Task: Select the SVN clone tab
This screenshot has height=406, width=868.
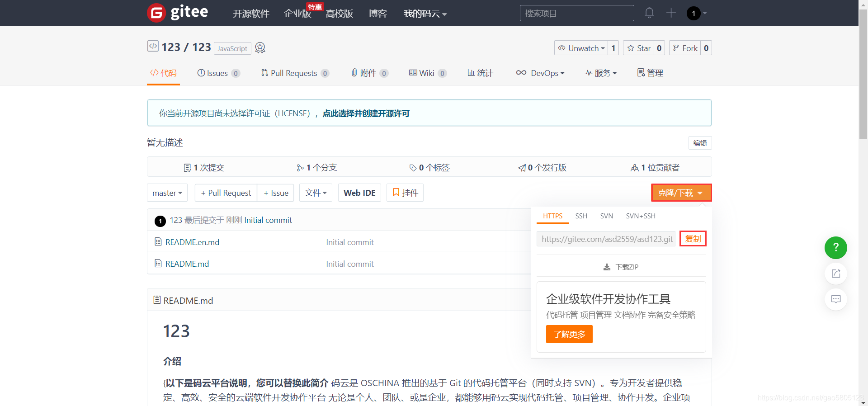Action: point(607,216)
